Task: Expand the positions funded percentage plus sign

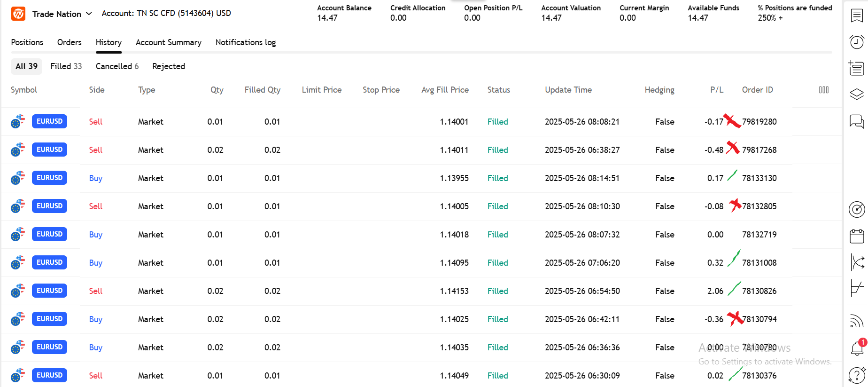Action: pos(781,18)
